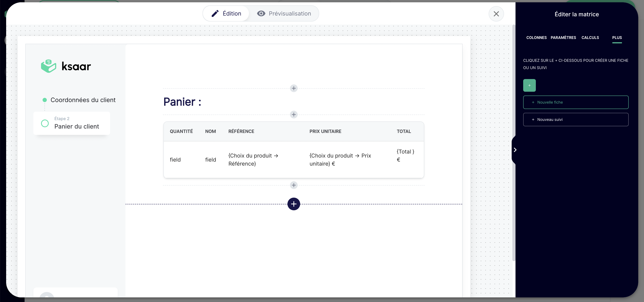
Task: Click the Choix du produit → Prix unitaire cell
Action: [340, 160]
